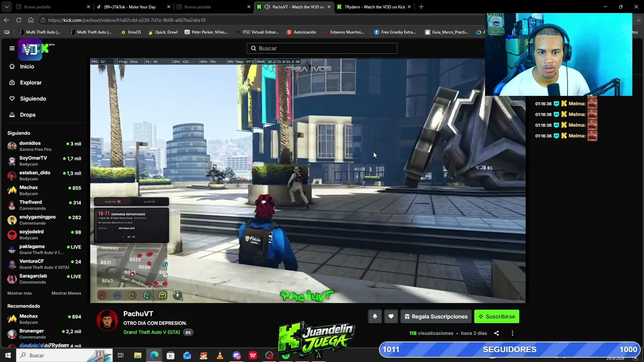Screen dimensions: 644x362
Task: Open Microsoft Edge on the taskbar
Action: pos(154,355)
